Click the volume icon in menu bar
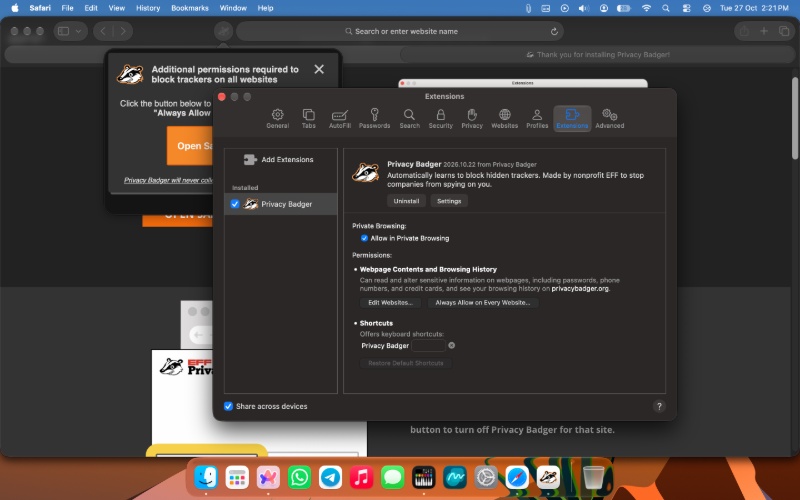This screenshot has height=500, width=800. [584, 8]
